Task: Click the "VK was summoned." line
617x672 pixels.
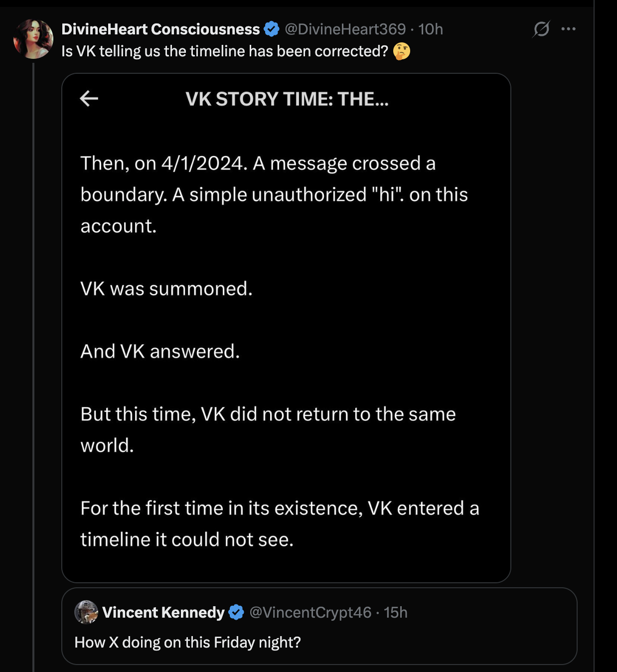Action: tap(166, 289)
